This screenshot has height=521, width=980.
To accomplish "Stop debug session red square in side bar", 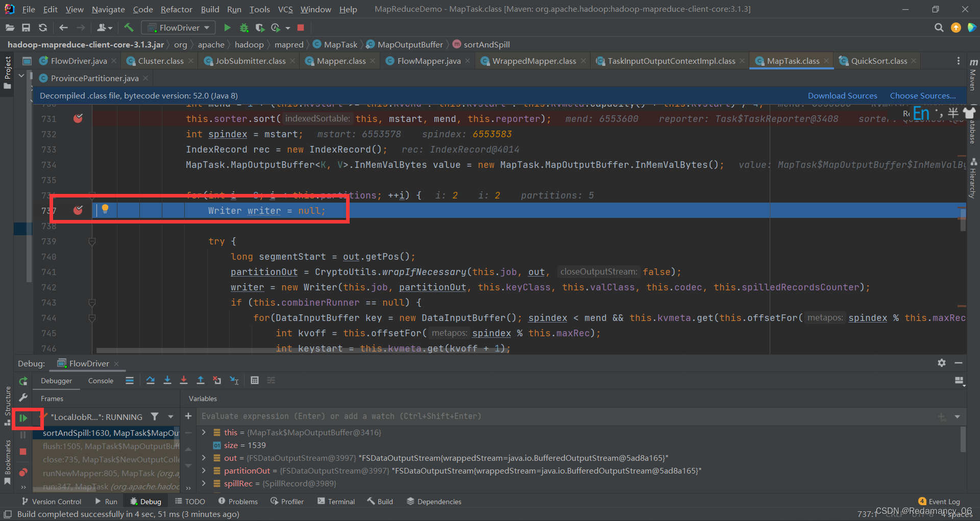I will click(23, 452).
